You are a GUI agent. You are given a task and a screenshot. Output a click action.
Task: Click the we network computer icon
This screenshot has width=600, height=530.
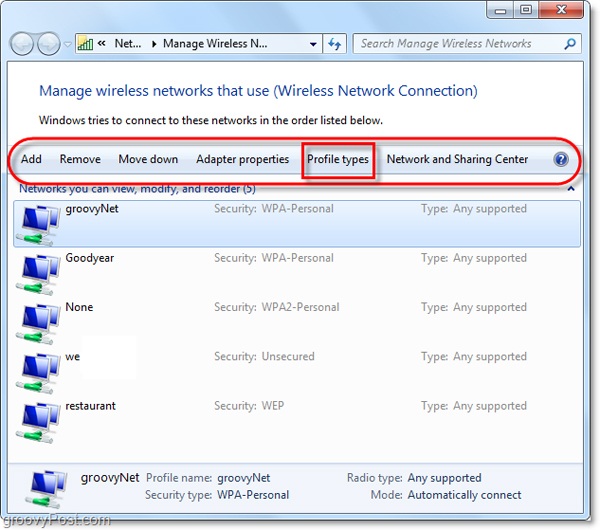[38, 373]
